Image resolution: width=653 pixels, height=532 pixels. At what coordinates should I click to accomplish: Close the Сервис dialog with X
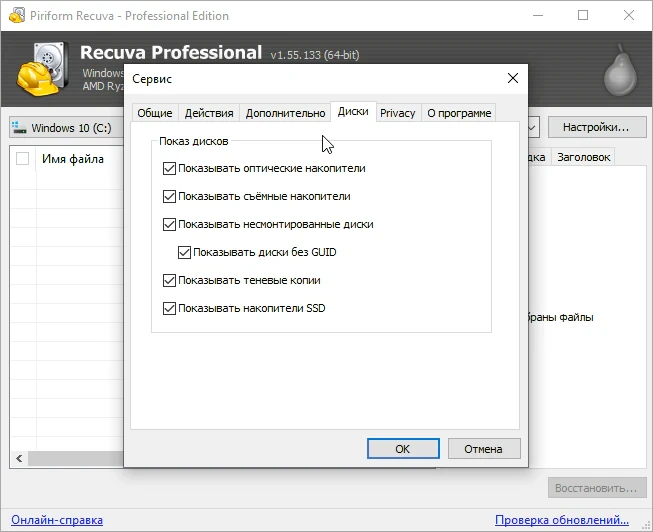(513, 78)
